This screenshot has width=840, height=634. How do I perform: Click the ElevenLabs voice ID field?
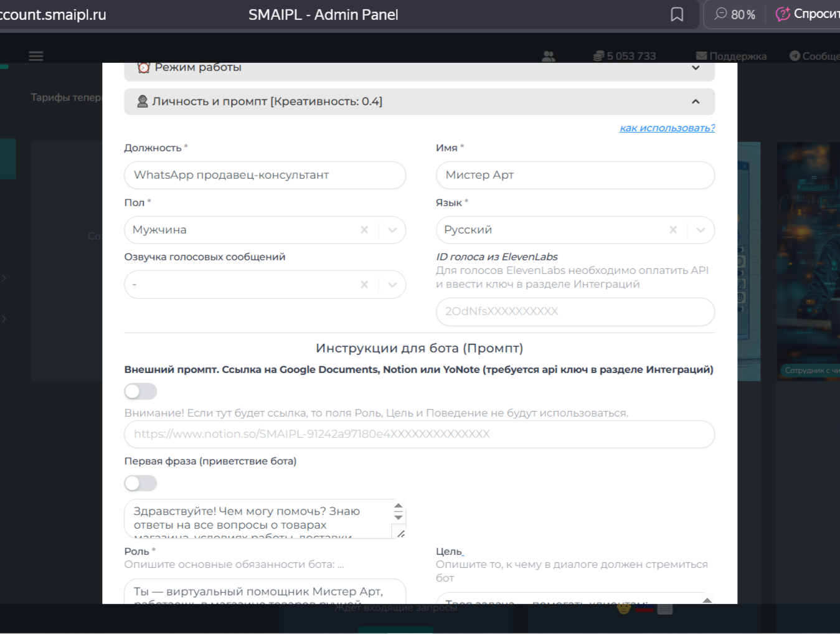coord(575,311)
